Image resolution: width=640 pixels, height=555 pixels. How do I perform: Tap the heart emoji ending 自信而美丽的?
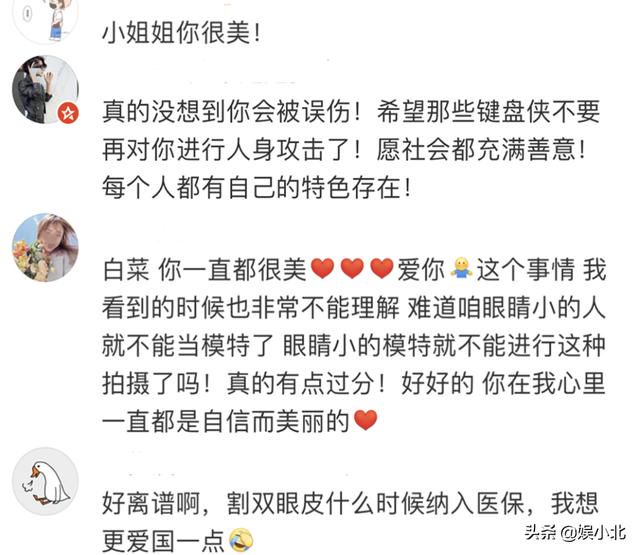click(365, 420)
